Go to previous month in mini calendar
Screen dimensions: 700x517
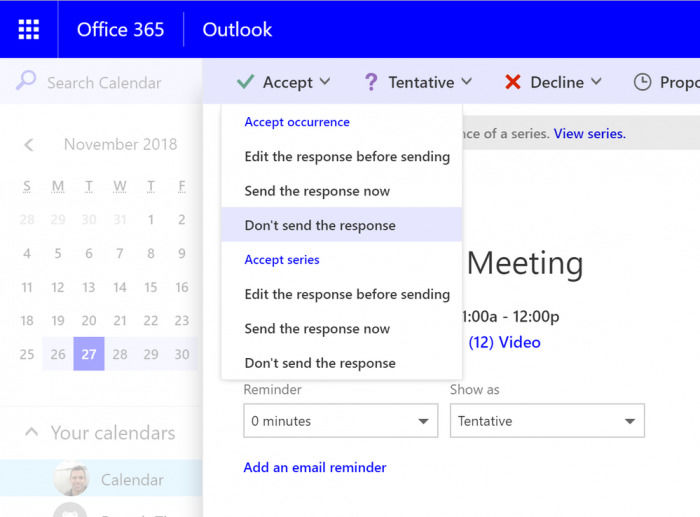click(x=29, y=145)
